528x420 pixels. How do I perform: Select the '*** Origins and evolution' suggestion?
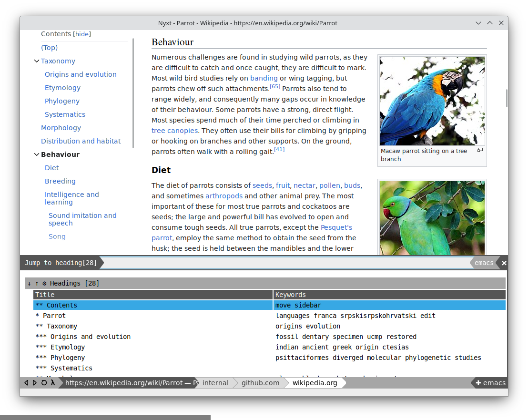coord(269,337)
